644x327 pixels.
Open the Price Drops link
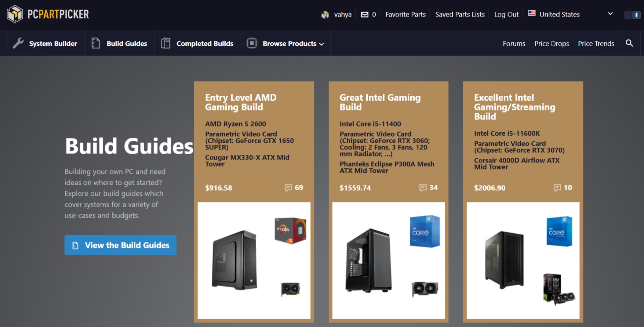click(x=552, y=44)
